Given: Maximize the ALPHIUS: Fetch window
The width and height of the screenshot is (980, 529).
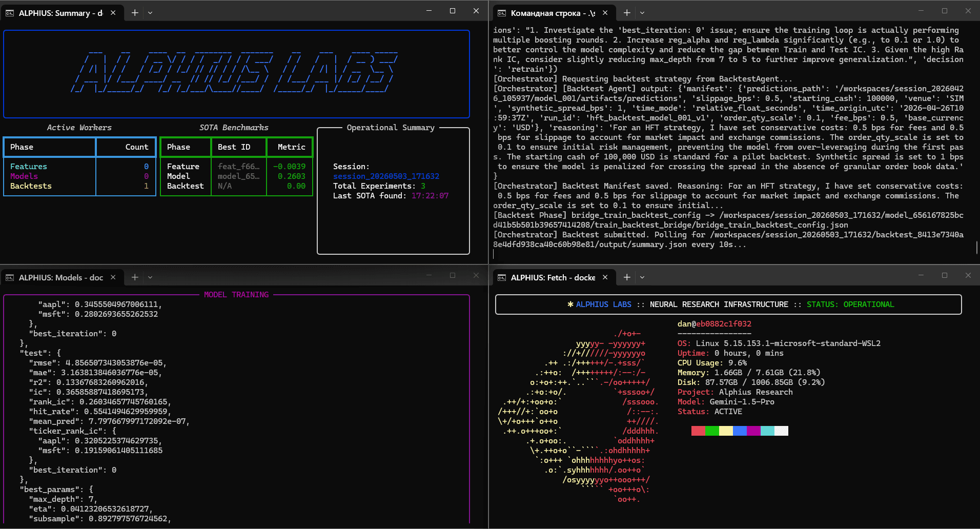Looking at the screenshot, I should [x=945, y=275].
